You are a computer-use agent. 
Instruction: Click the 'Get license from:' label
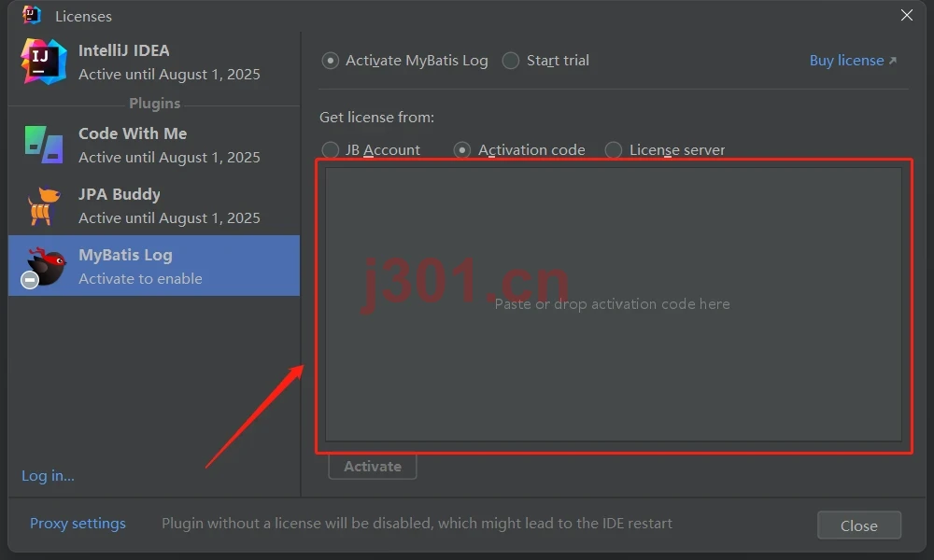coord(377,118)
